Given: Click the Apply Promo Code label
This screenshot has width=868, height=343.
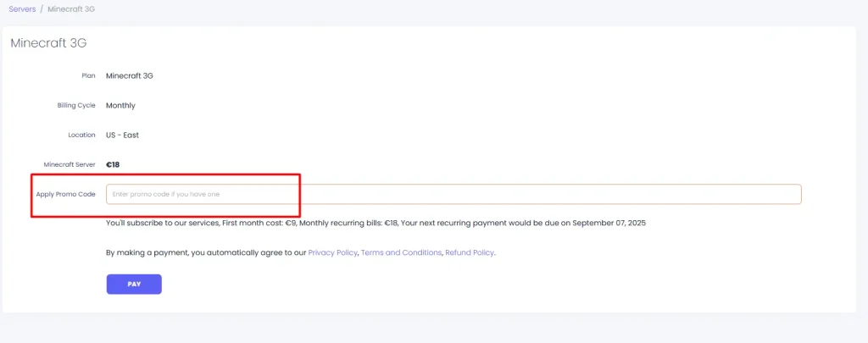Looking at the screenshot, I should (65, 194).
